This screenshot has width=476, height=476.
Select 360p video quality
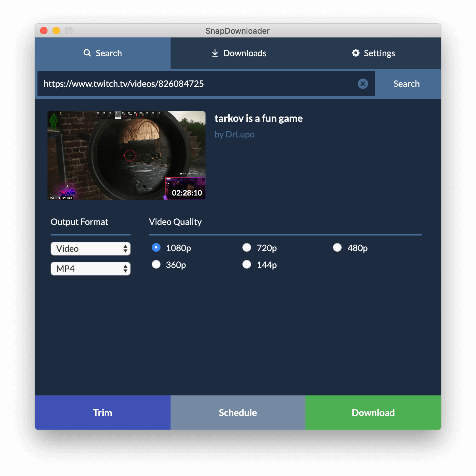pyautogui.click(x=156, y=265)
